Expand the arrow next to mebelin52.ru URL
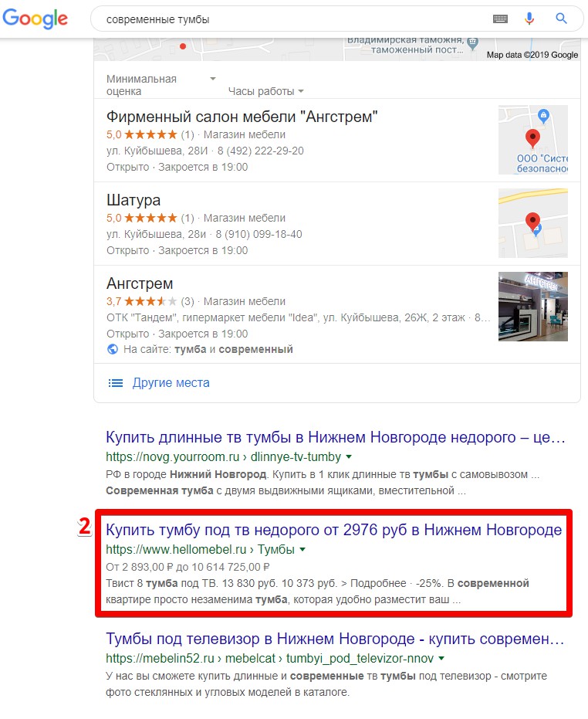This screenshot has width=588, height=719. coord(441,659)
